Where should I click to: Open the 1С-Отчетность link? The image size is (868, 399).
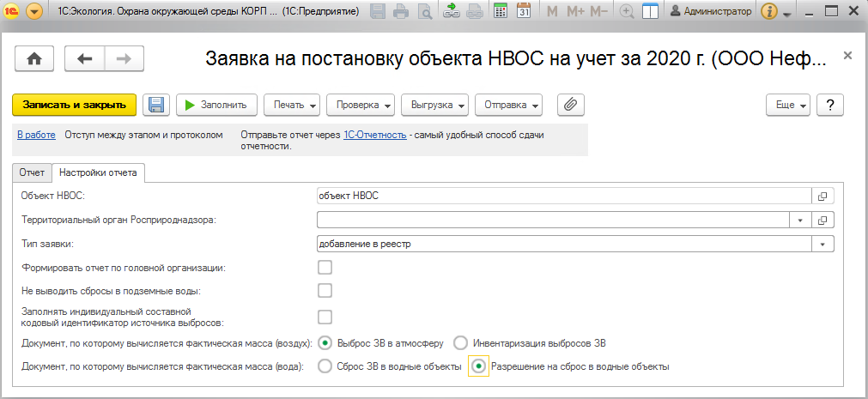375,135
